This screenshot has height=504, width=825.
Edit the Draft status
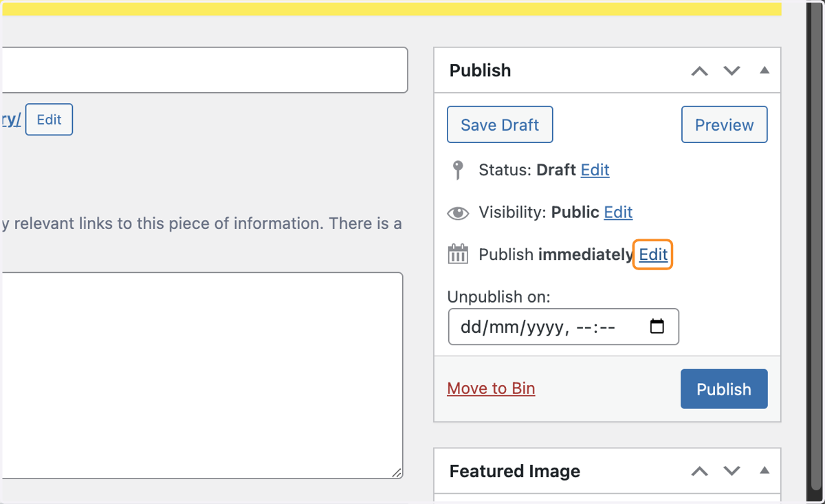pyautogui.click(x=595, y=170)
